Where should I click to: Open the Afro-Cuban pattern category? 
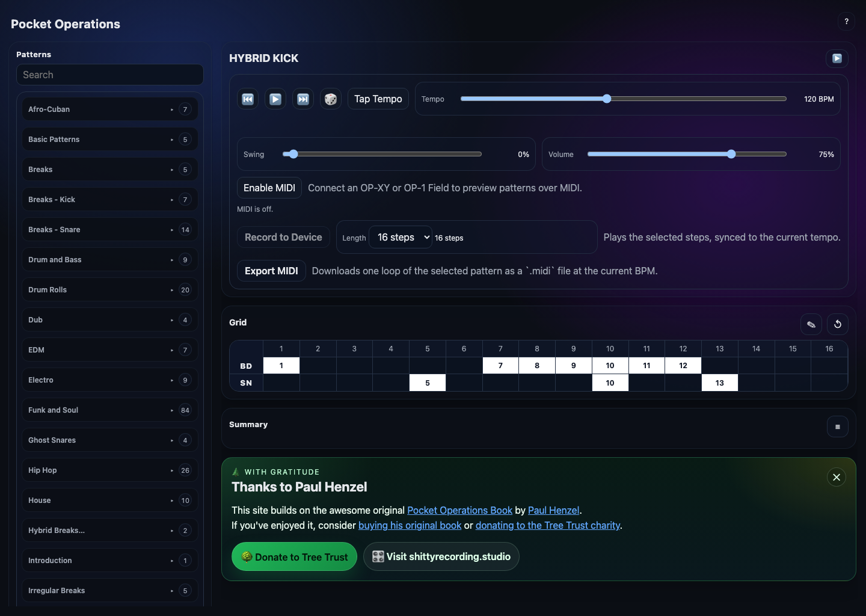point(109,109)
